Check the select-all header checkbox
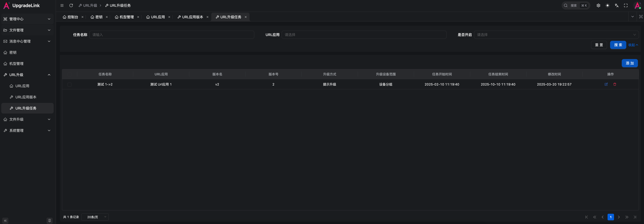This screenshot has height=224, width=644. coord(69,74)
